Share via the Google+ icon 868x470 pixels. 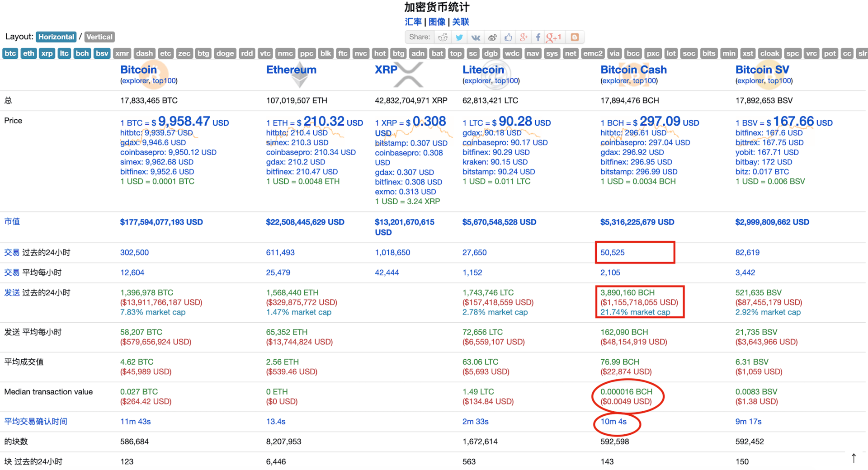[x=523, y=38]
